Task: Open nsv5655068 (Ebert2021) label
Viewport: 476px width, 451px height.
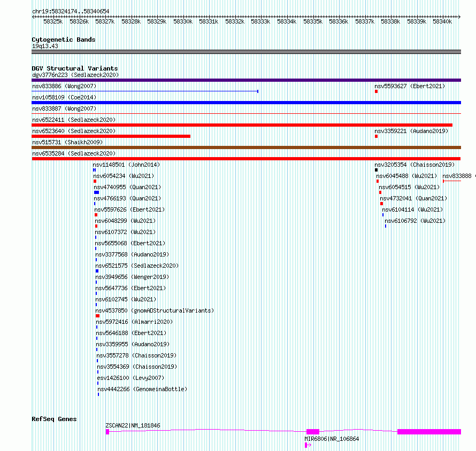Action: (x=130, y=243)
